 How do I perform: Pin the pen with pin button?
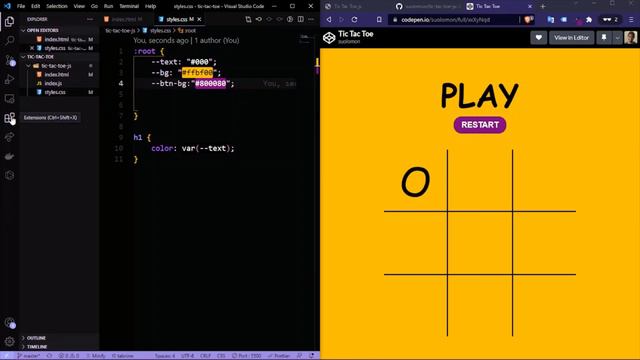[604, 38]
